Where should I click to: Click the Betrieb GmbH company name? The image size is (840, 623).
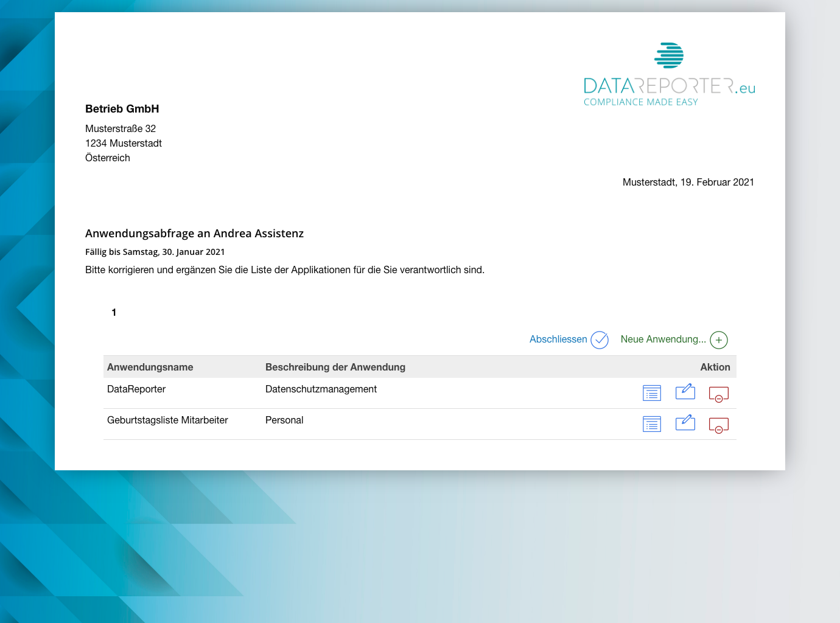(x=122, y=109)
